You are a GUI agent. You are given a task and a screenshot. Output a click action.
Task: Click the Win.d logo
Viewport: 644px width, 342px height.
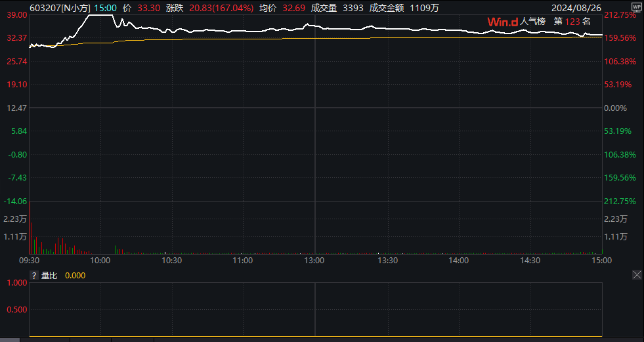(x=502, y=22)
